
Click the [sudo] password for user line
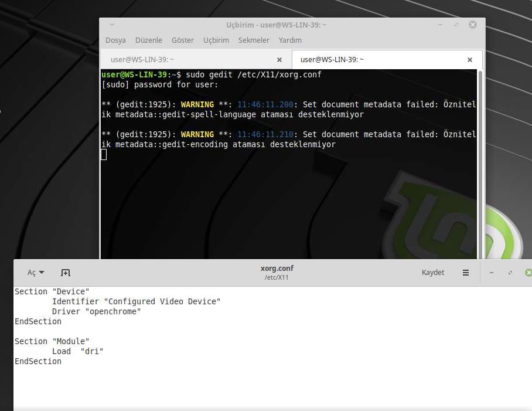coord(159,84)
